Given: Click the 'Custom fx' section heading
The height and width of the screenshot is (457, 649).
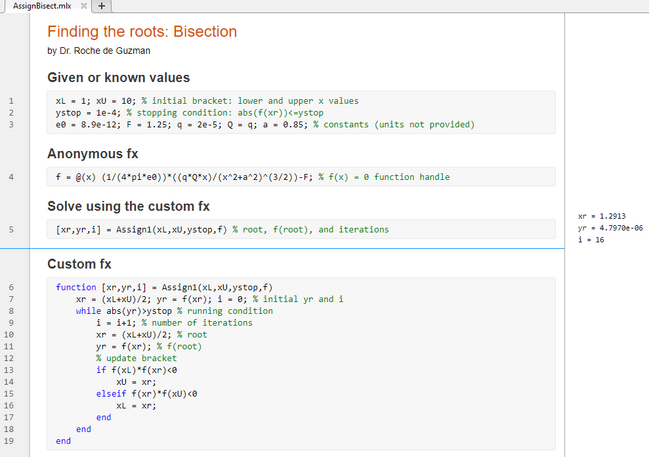Looking at the screenshot, I should click(82, 265).
